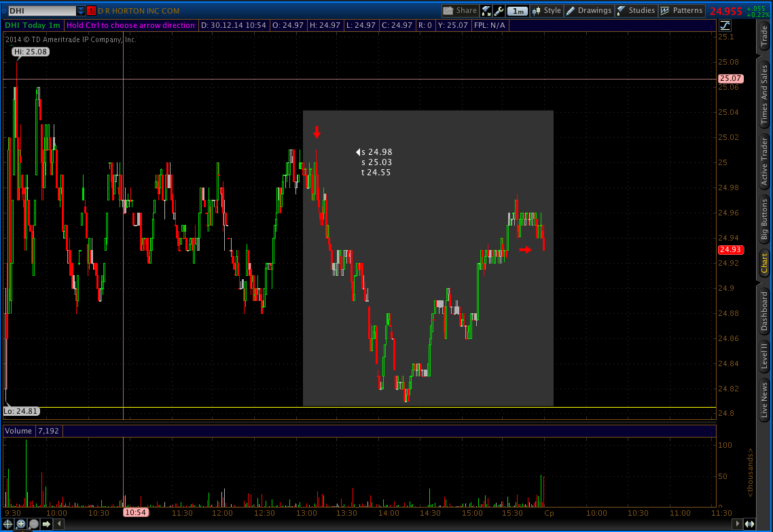773x532 pixels.
Task: Open the Style menu
Action: [546, 10]
